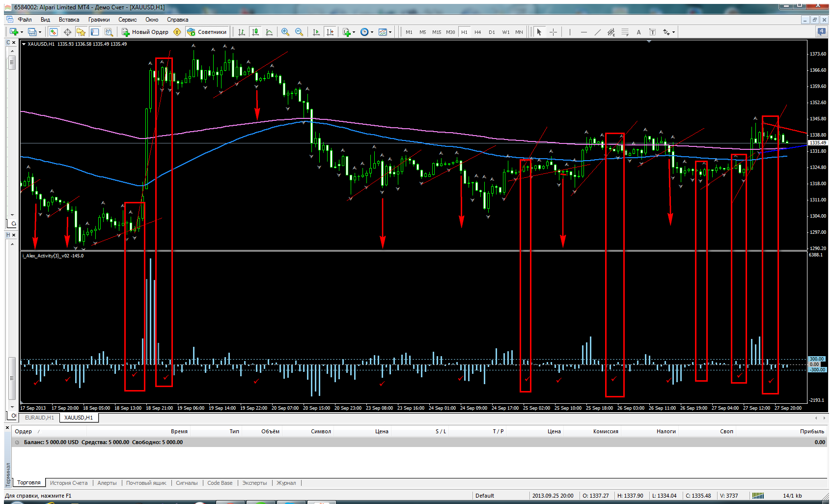The width and height of the screenshot is (833, 504).
Task: Open the MetaEditor yellow diamond icon
Action: tap(177, 32)
